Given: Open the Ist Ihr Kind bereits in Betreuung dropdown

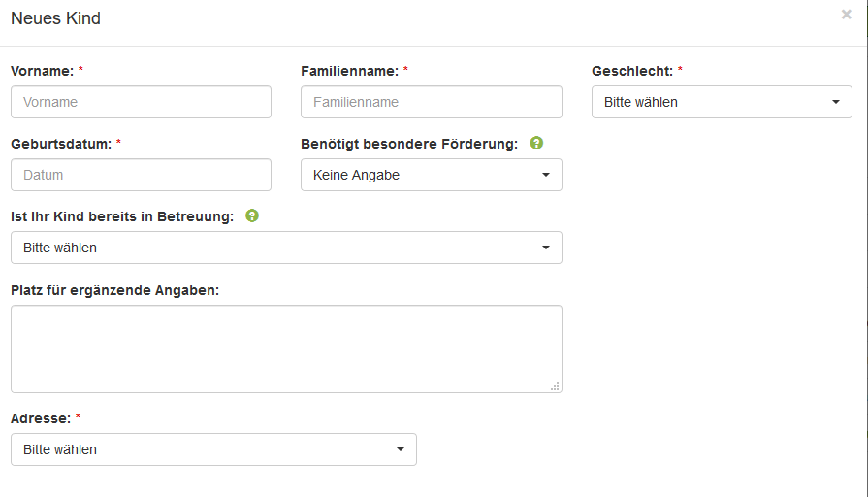Looking at the screenshot, I should click(286, 248).
